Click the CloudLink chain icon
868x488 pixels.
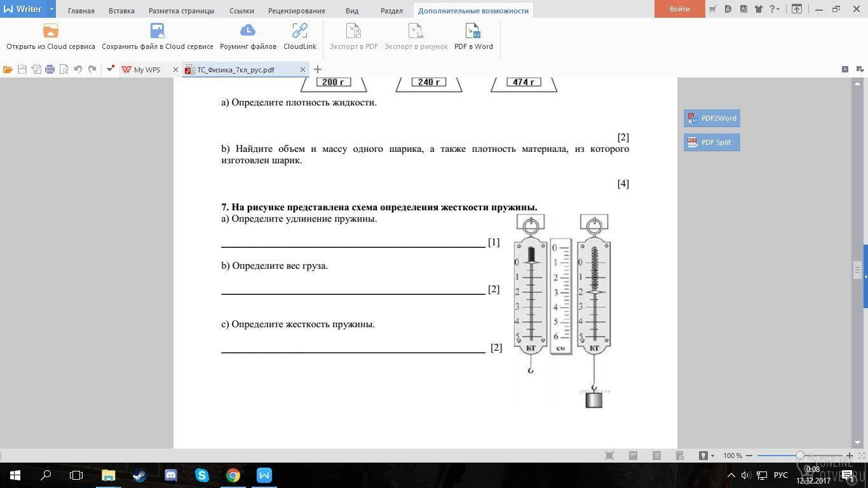click(299, 31)
